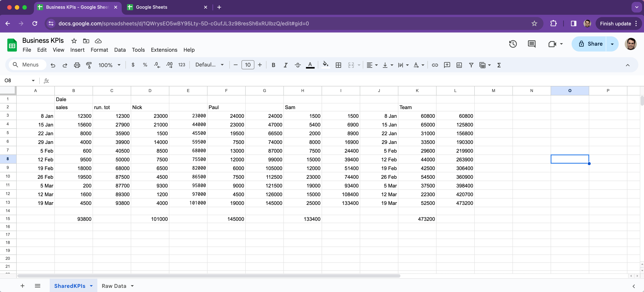The image size is (644, 292).
Task: Open version history
Action: 513,44
